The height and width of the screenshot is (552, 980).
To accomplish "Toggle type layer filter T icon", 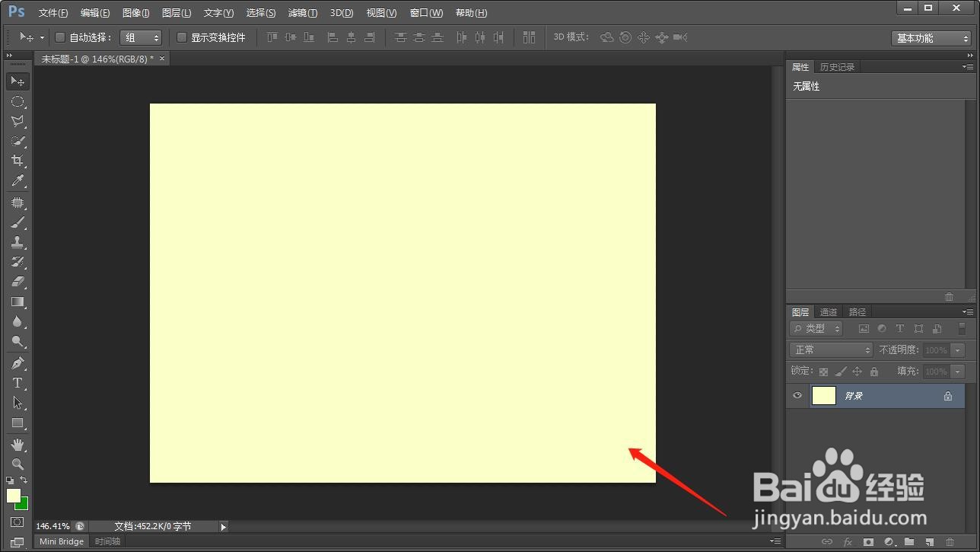I will (x=900, y=329).
